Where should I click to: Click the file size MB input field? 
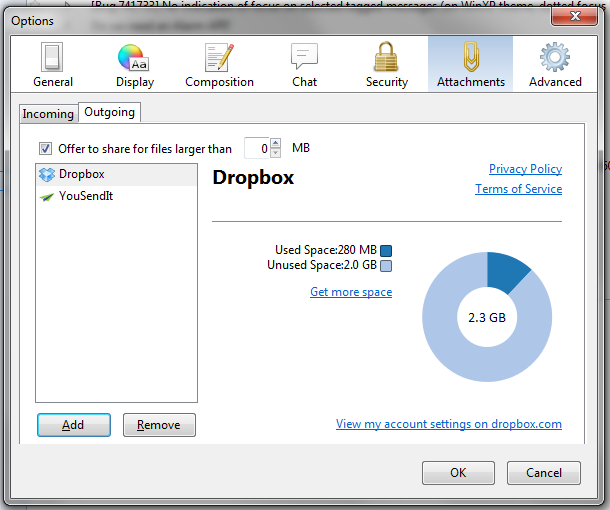point(257,149)
